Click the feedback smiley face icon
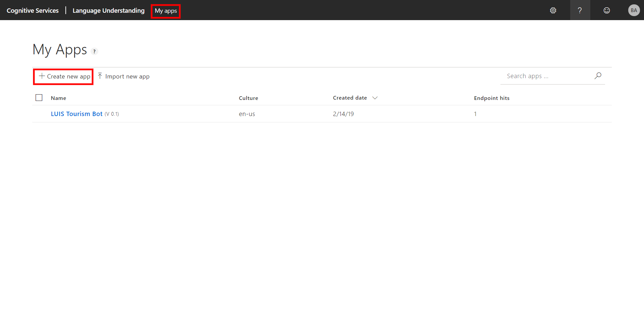The height and width of the screenshot is (332, 644). [x=607, y=10]
